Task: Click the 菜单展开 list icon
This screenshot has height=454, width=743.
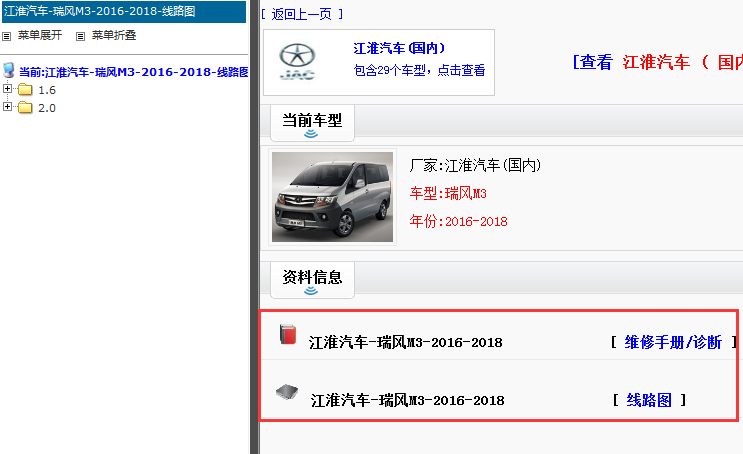Action: coord(7,36)
